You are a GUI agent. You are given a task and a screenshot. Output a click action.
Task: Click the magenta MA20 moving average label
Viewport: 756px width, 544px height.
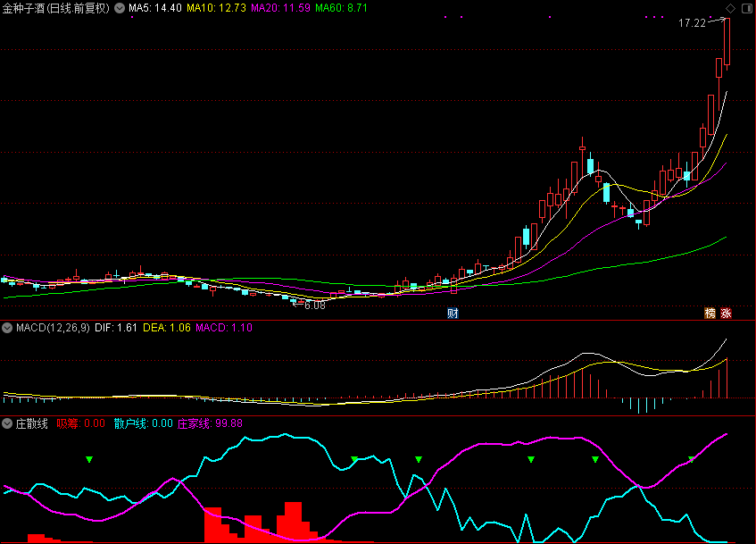(x=280, y=8)
